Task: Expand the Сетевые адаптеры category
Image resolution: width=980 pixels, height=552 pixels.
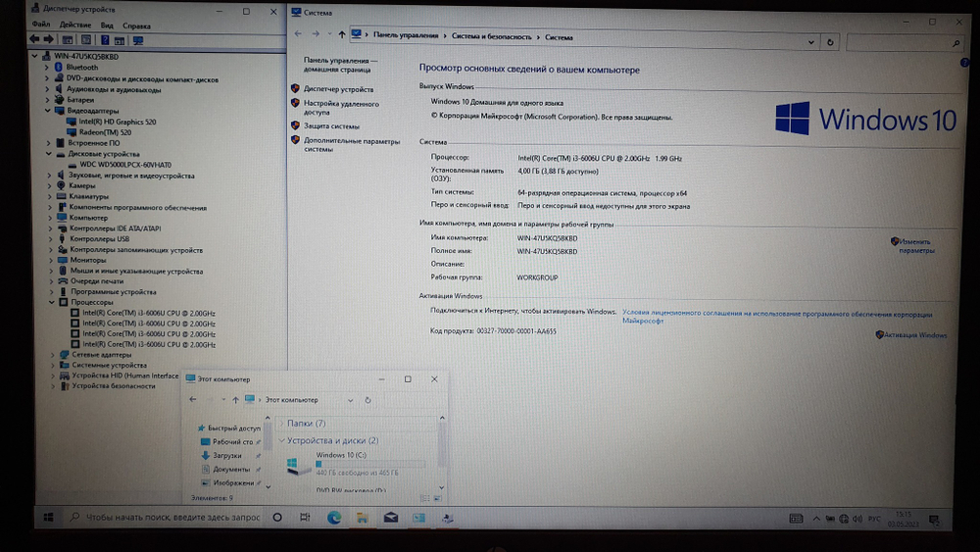Action: (x=53, y=355)
